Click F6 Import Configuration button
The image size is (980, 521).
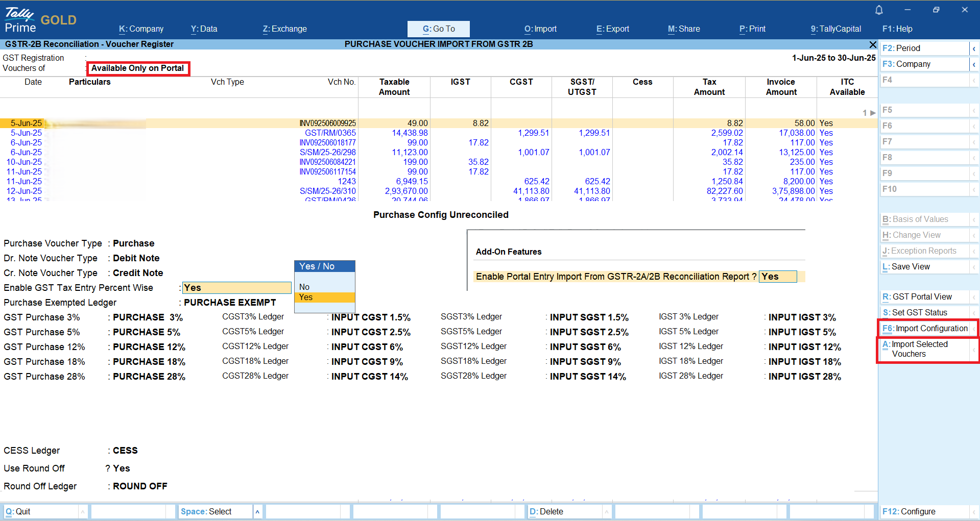pyautogui.click(x=925, y=329)
